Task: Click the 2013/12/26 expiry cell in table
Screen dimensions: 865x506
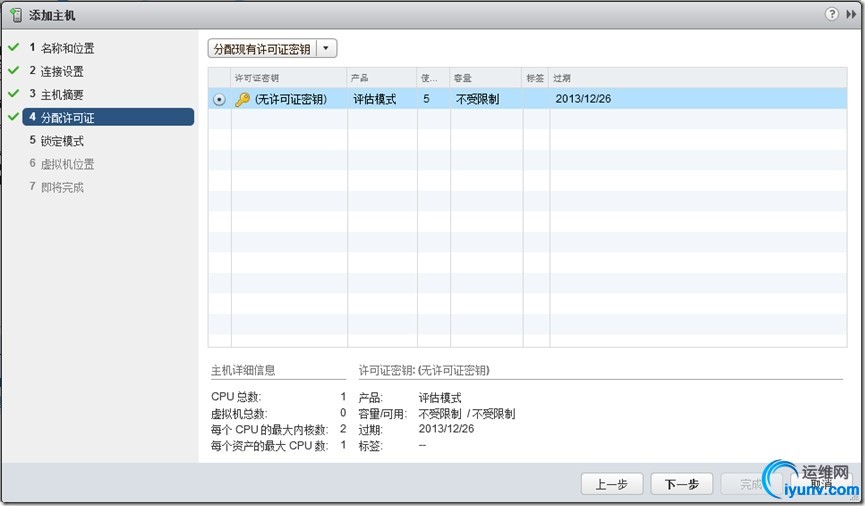Action: (x=583, y=99)
